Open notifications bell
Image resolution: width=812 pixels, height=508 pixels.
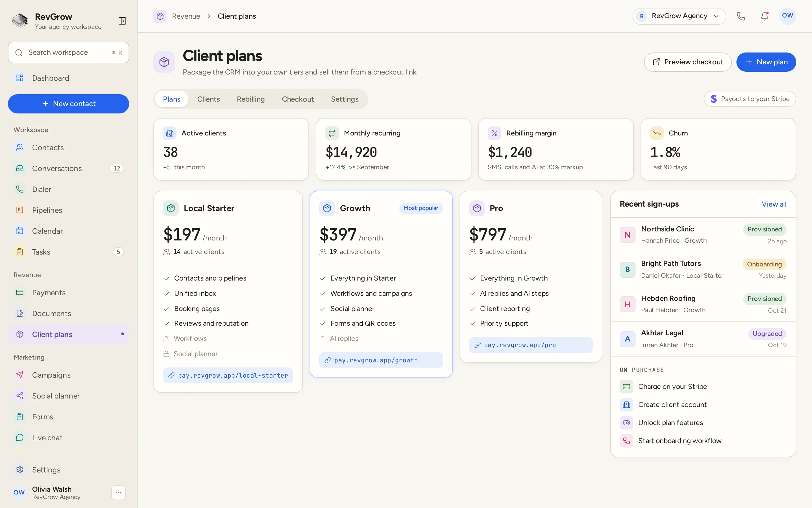764,16
